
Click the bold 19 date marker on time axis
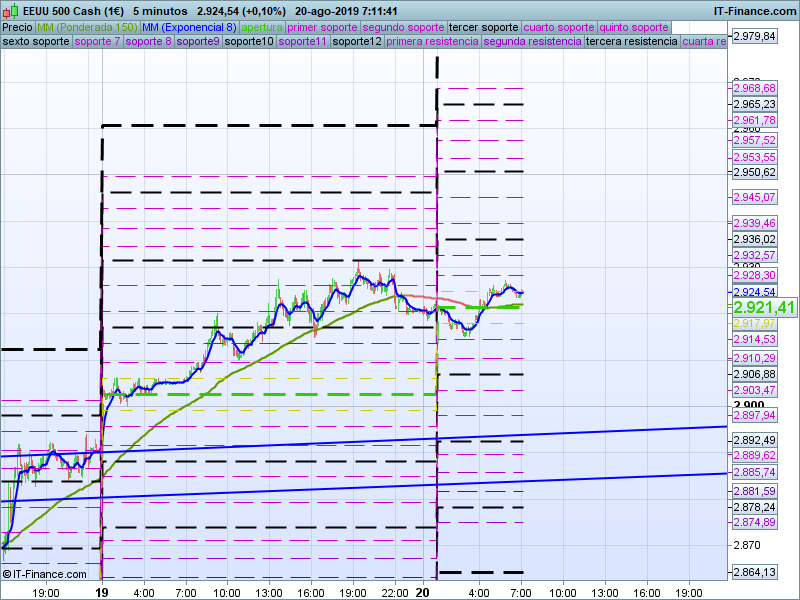(x=102, y=592)
